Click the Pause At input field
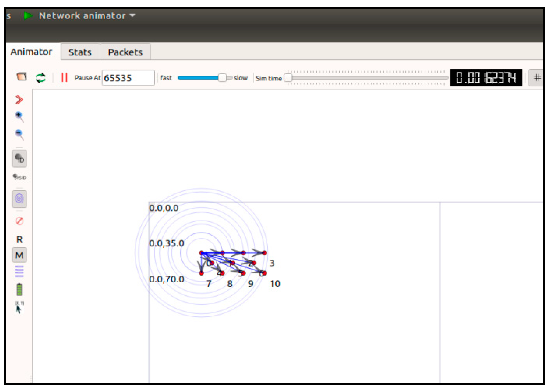The image size is (552, 392). [128, 78]
